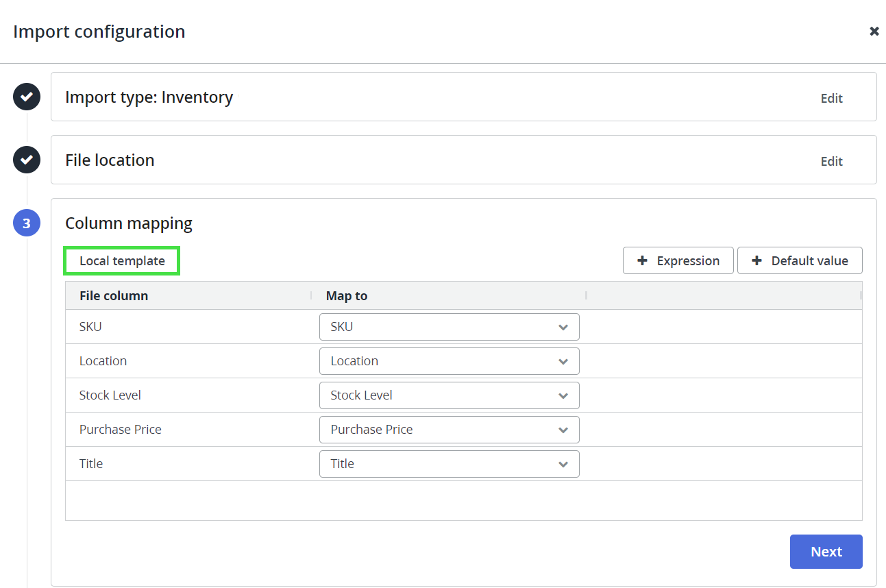Click the Import type step checkmark icon
886x588 pixels.
[x=27, y=97]
